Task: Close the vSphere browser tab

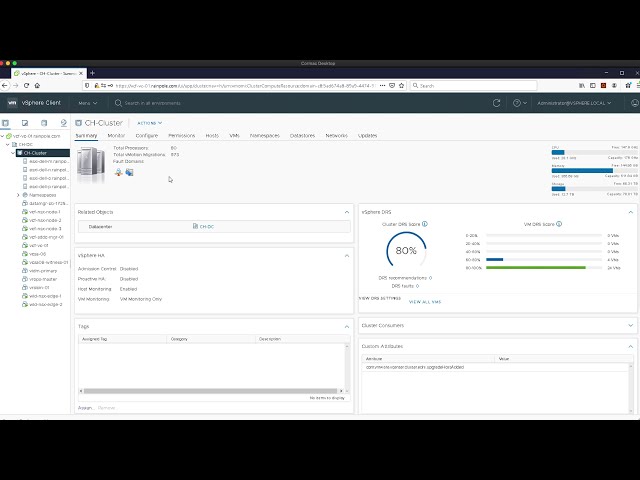Action: click(x=81, y=73)
